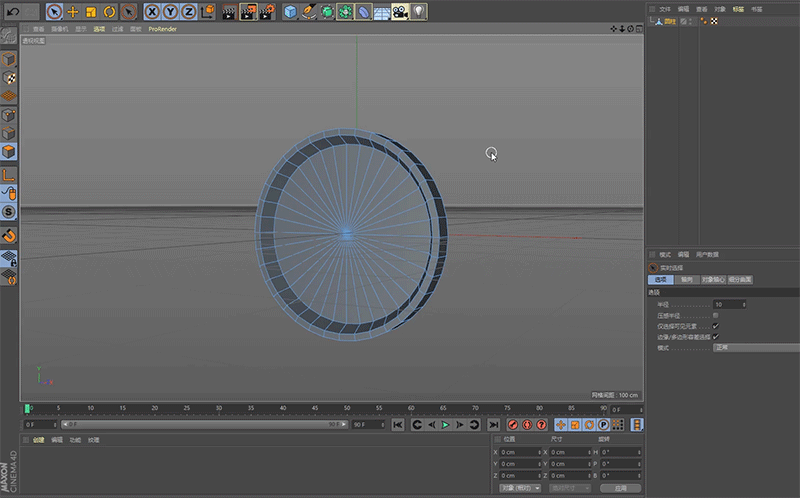Click the coordinate system icon

pos(207,11)
